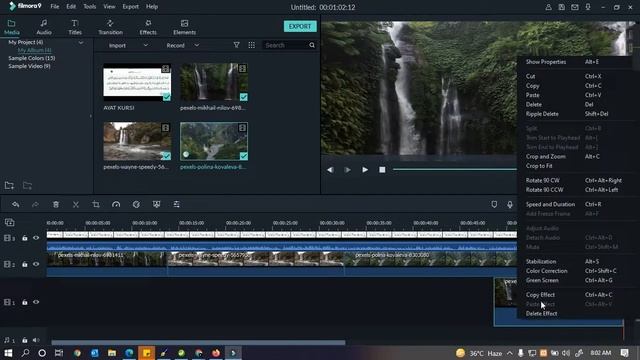Click in the media Search field
The height and width of the screenshot is (360, 640).
[x=285, y=45]
